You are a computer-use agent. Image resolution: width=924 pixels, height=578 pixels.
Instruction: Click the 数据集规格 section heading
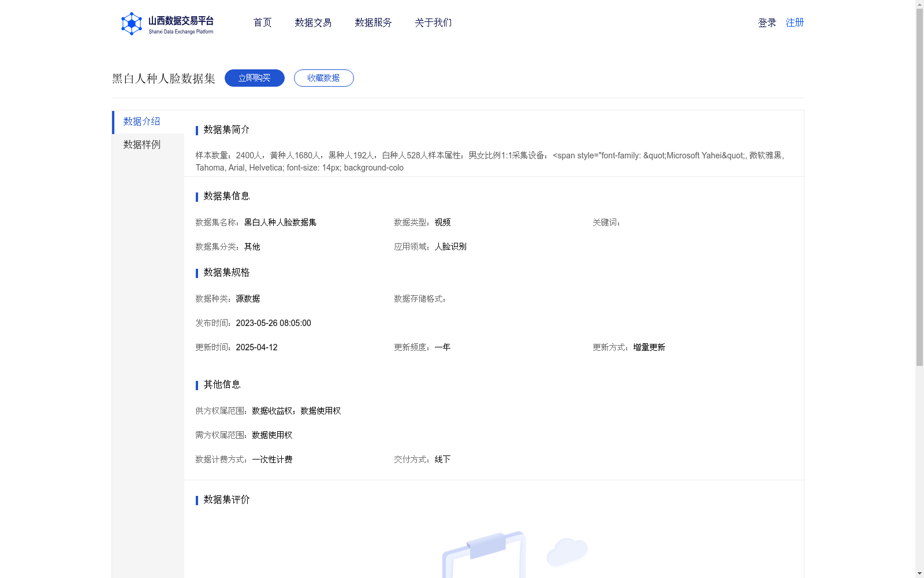pos(226,272)
